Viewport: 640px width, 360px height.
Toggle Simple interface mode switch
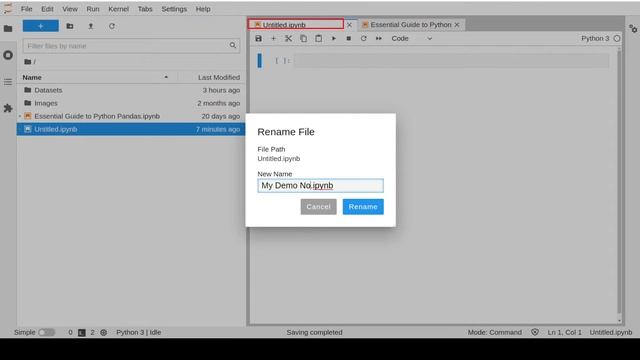pos(47,332)
